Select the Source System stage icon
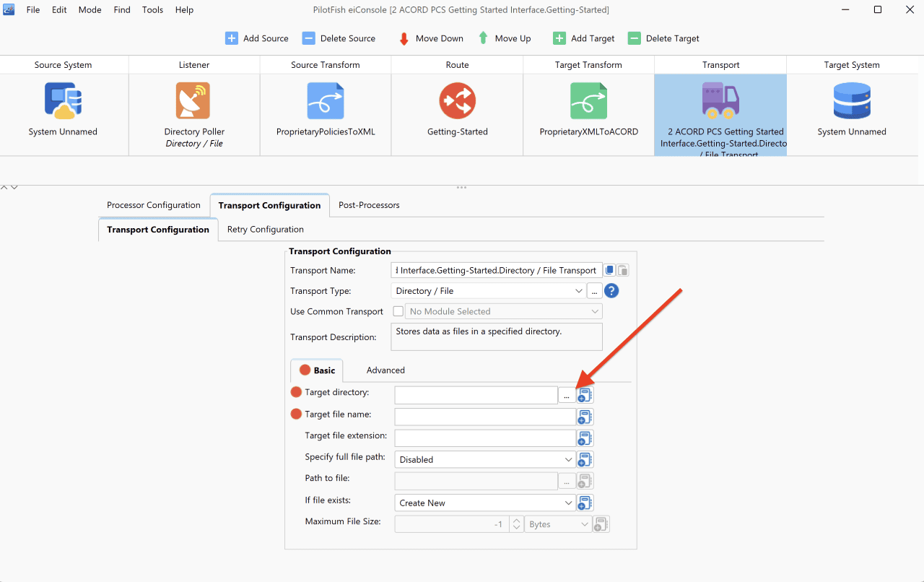 pyautogui.click(x=63, y=100)
